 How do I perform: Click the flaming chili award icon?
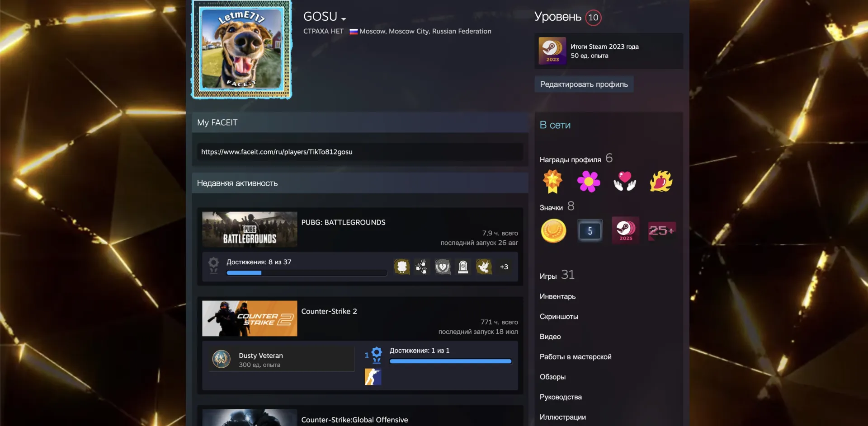click(x=661, y=182)
